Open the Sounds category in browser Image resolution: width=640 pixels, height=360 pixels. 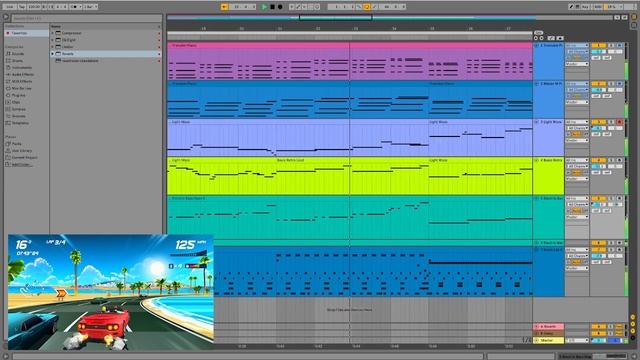point(18,53)
